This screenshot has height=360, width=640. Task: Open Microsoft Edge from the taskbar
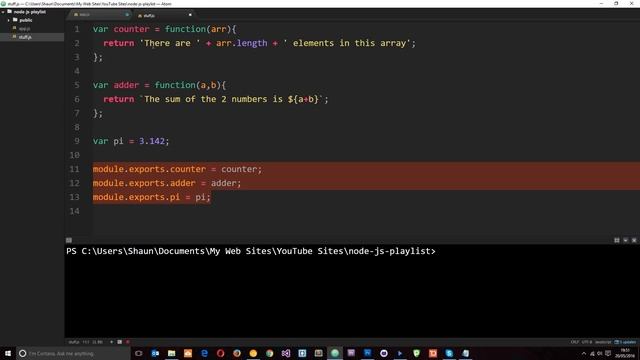click(x=204, y=353)
